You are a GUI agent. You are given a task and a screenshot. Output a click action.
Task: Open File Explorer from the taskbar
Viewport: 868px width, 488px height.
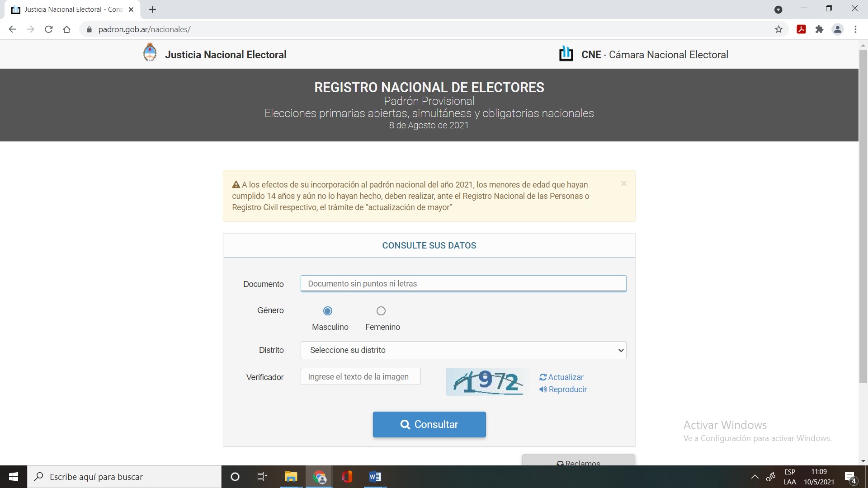[x=291, y=477]
